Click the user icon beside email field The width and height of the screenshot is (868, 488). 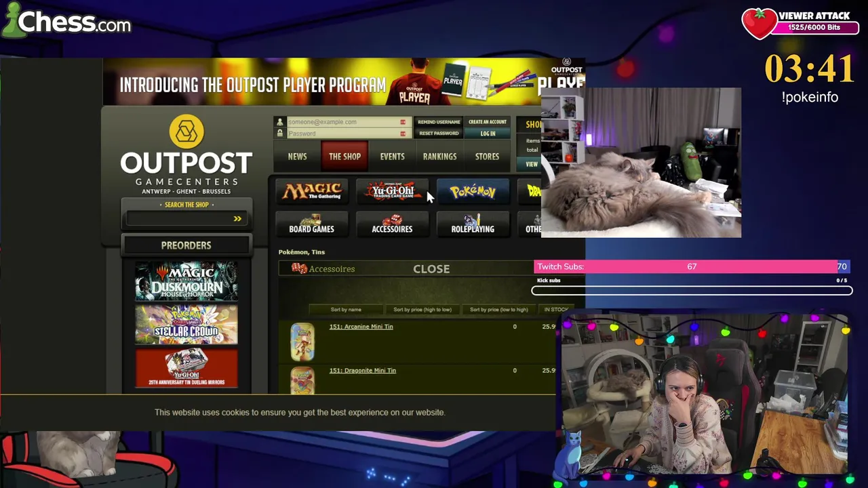279,122
